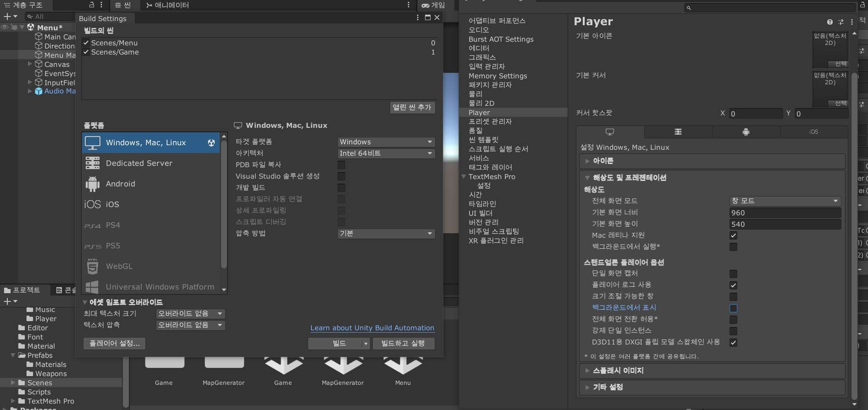868x410 pixels.
Task: Open Learn about Unity Build Automation link
Action: tap(372, 328)
